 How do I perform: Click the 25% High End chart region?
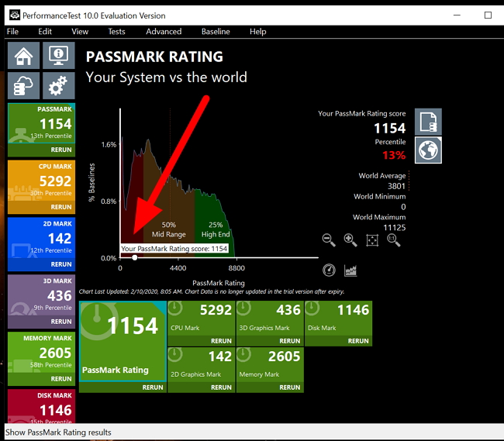pos(216,229)
